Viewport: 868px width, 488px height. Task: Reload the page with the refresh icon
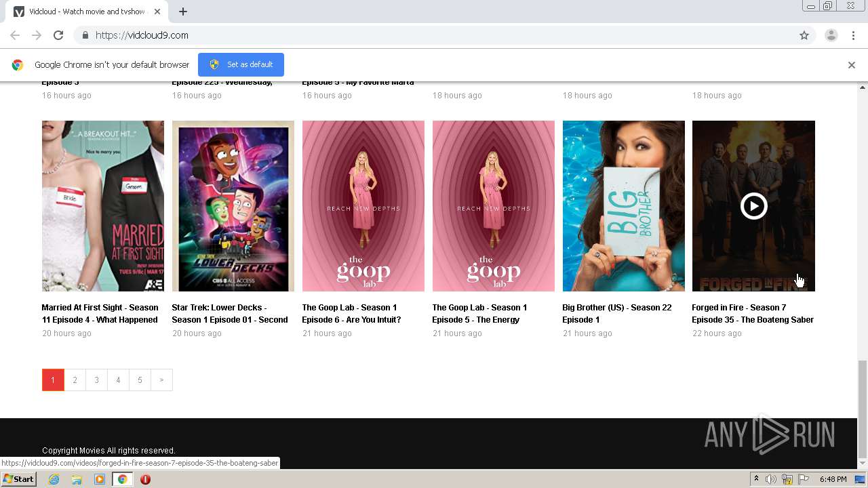pyautogui.click(x=58, y=35)
